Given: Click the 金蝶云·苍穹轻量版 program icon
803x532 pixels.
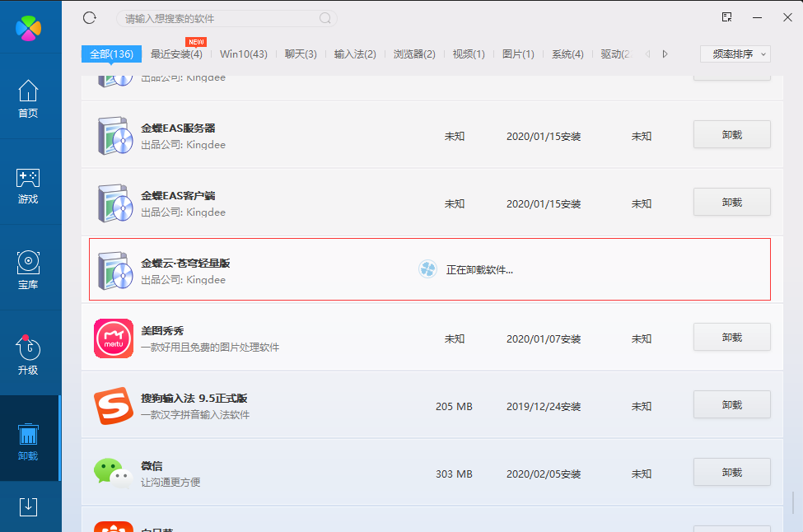Looking at the screenshot, I should [115, 271].
